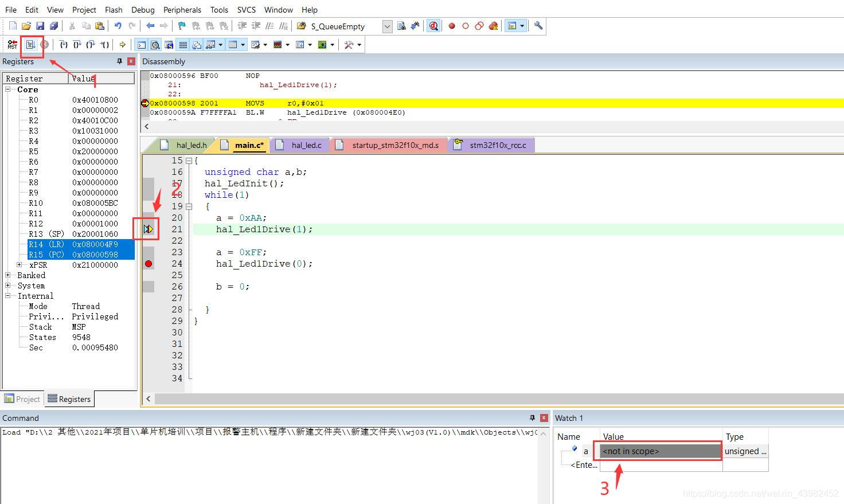Click Insert/Remove Breakpoint red dot icon
The width and height of the screenshot is (844, 504).
pyautogui.click(x=452, y=26)
